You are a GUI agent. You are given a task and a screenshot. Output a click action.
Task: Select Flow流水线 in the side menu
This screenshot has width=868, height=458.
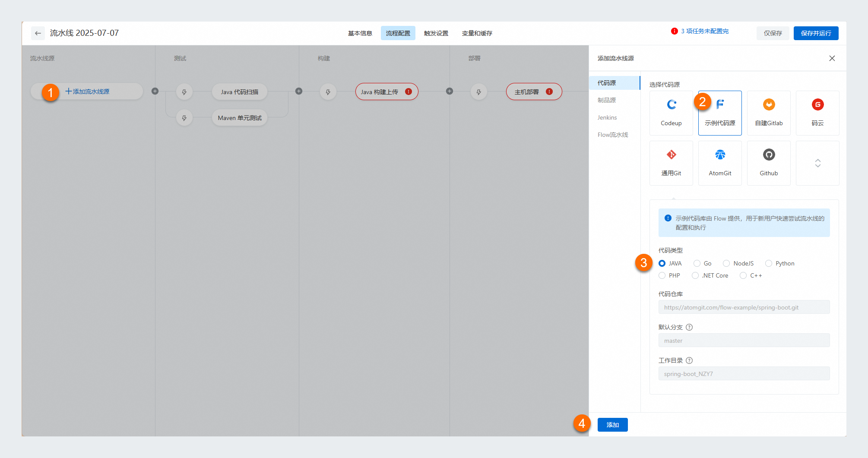[615, 135]
